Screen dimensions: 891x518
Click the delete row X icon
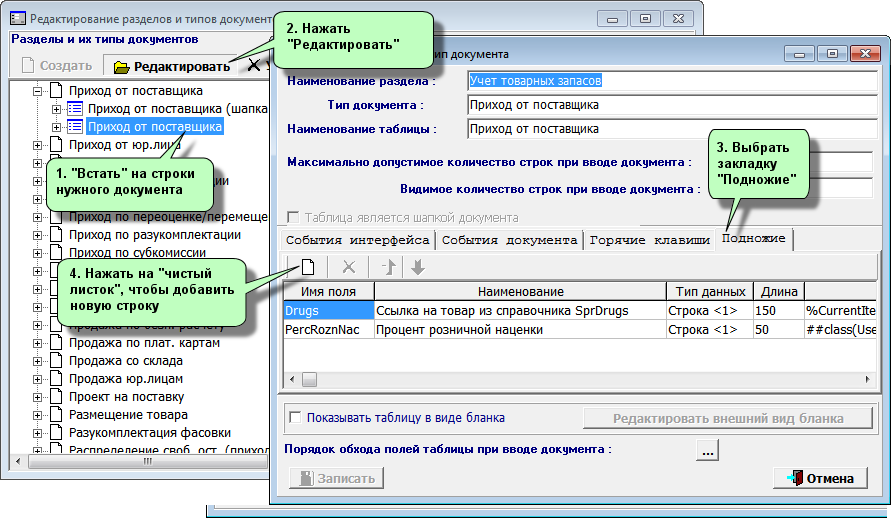click(x=349, y=267)
